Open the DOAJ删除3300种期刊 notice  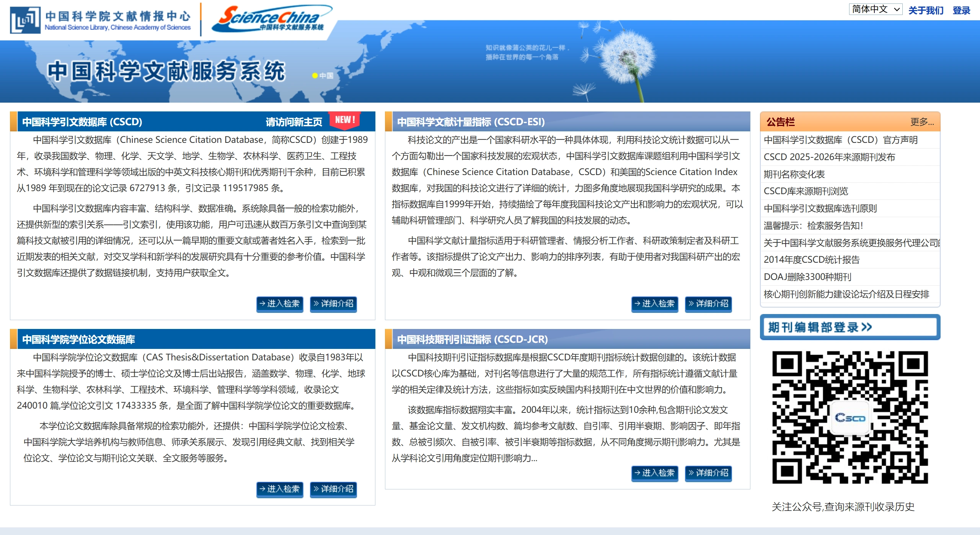click(x=807, y=277)
